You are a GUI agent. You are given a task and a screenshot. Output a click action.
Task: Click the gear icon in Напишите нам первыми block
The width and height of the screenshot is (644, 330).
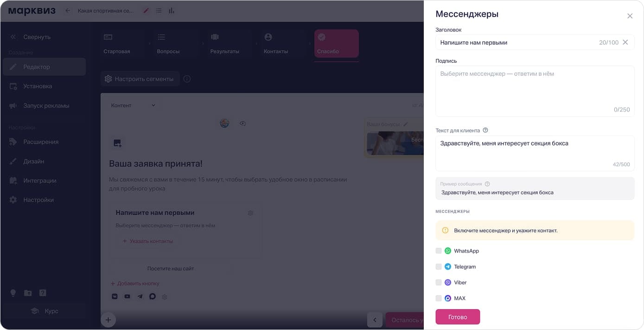click(250, 213)
